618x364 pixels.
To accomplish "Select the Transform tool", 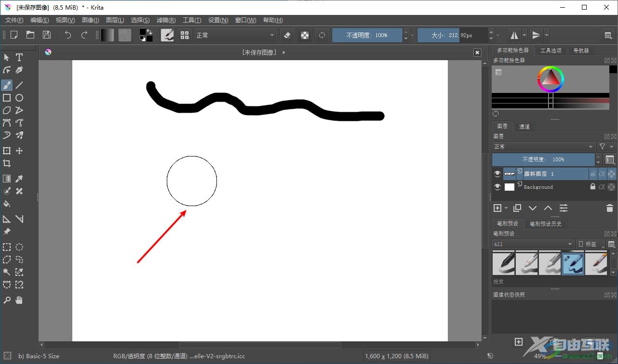I will pos(7,151).
